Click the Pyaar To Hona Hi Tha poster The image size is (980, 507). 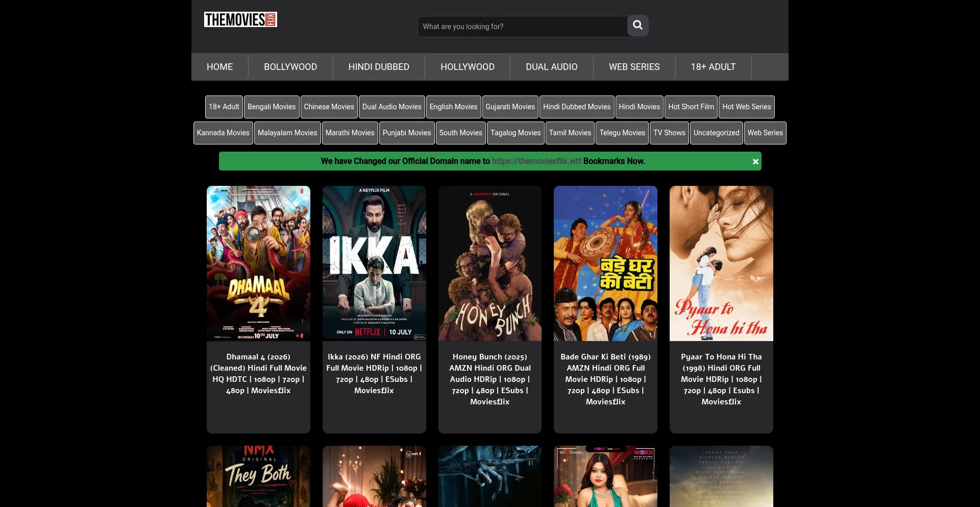[721, 263]
